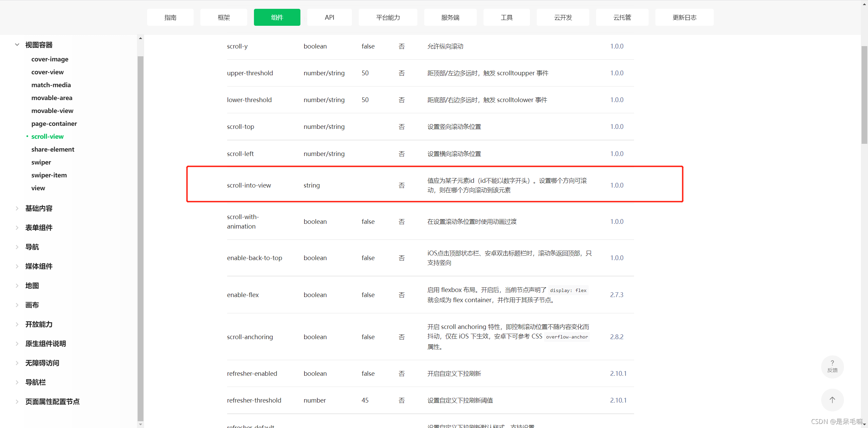Open version link 1.0.0 for upper-threshold
The width and height of the screenshot is (868, 428).
(x=616, y=73)
